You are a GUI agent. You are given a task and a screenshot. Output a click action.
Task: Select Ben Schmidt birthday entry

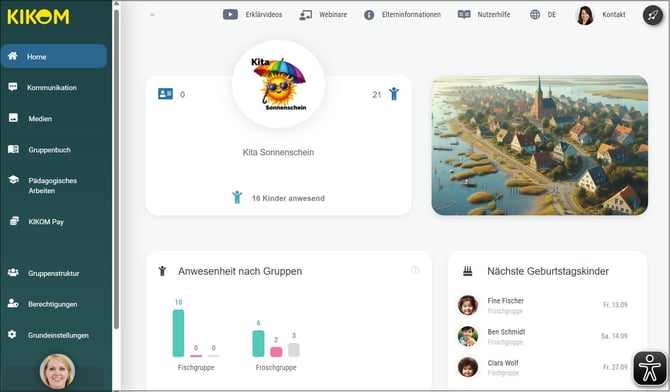pyautogui.click(x=543, y=336)
